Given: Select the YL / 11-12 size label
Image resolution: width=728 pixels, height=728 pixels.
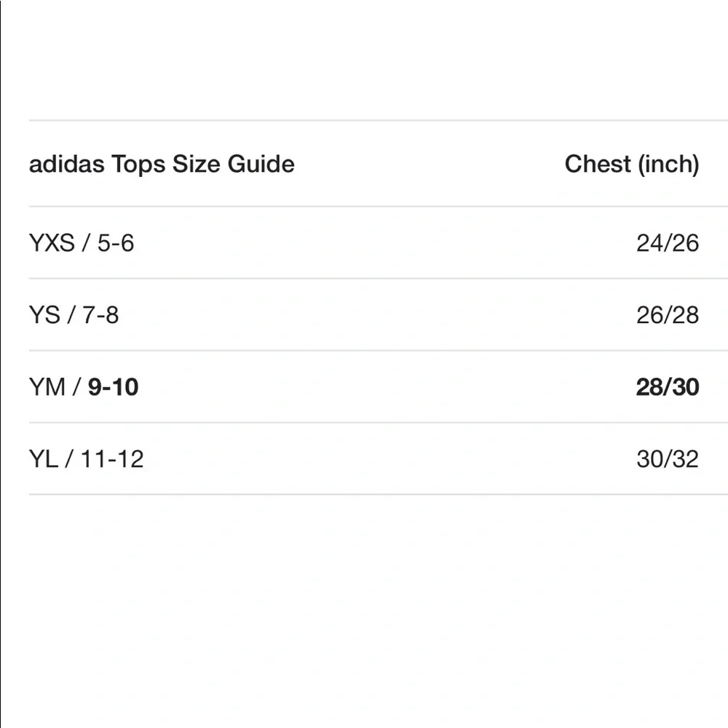Looking at the screenshot, I should tap(87, 459).
